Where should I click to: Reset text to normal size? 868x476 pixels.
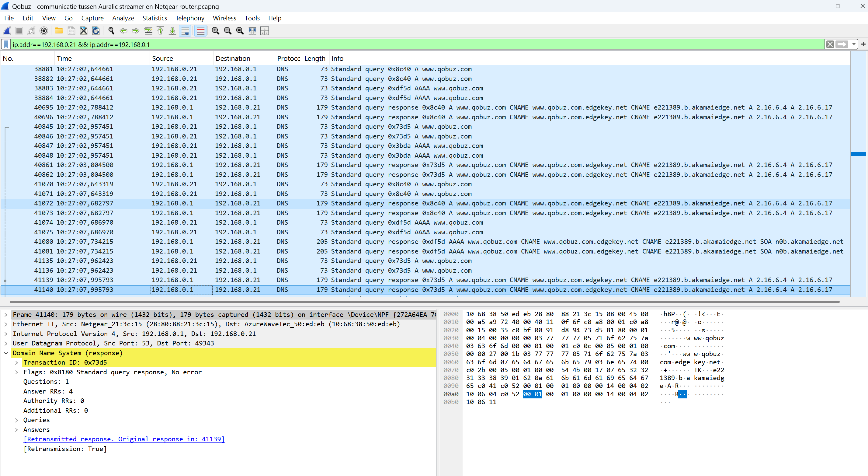click(x=240, y=31)
